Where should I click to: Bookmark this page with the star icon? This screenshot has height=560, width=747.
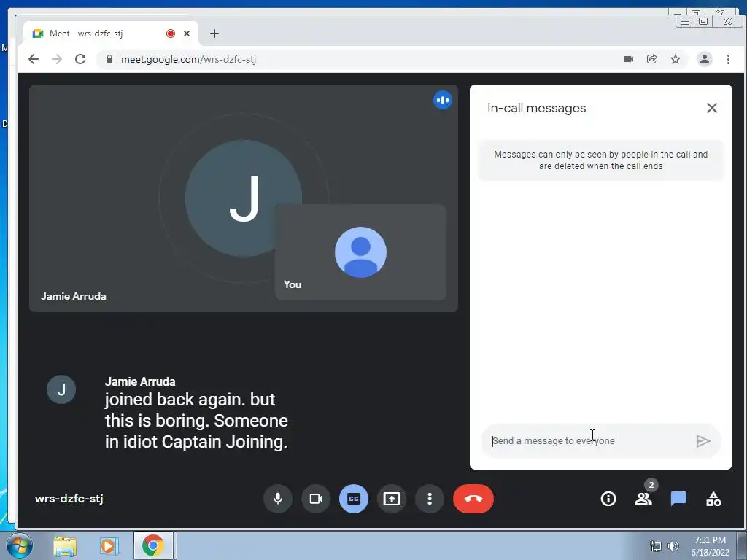pyautogui.click(x=675, y=59)
